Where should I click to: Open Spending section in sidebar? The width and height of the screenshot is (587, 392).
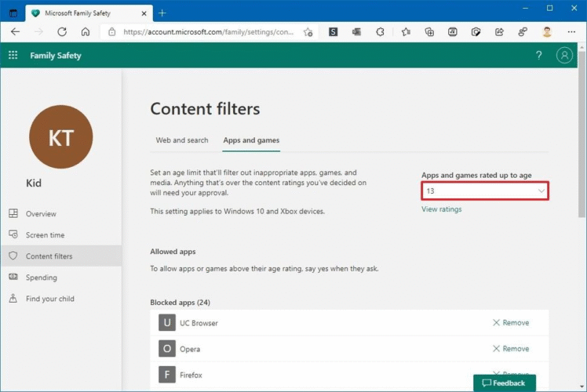tap(41, 278)
